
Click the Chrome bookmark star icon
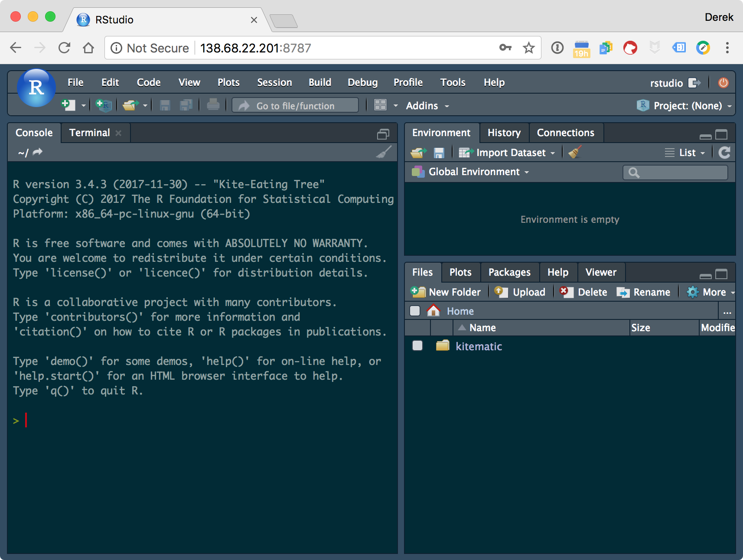click(528, 48)
